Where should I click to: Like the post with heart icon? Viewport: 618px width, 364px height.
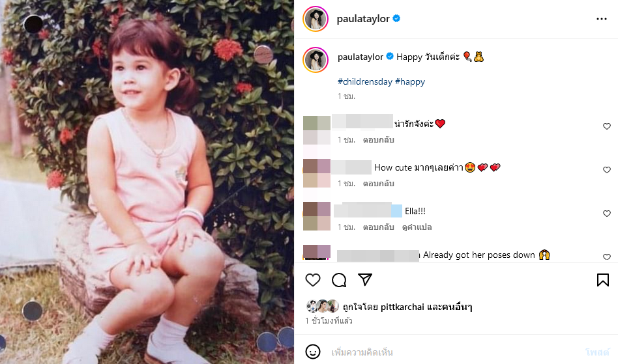(313, 280)
